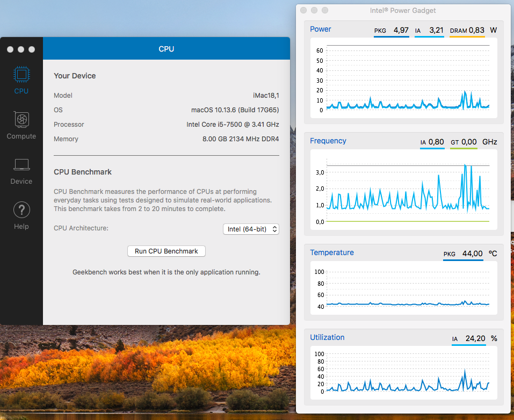Minimize the Intel Power Gadget window
This screenshot has height=420, width=514.
tap(314, 10)
